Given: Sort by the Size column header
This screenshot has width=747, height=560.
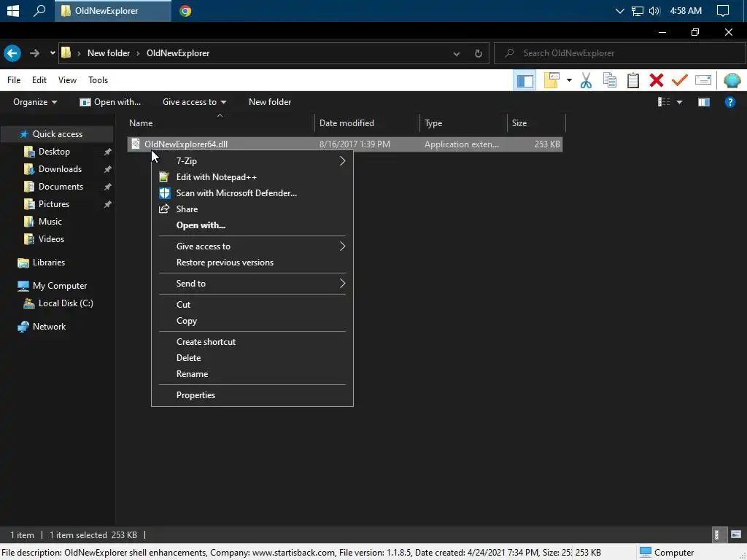Looking at the screenshot, I should click(x=536, y=122).
